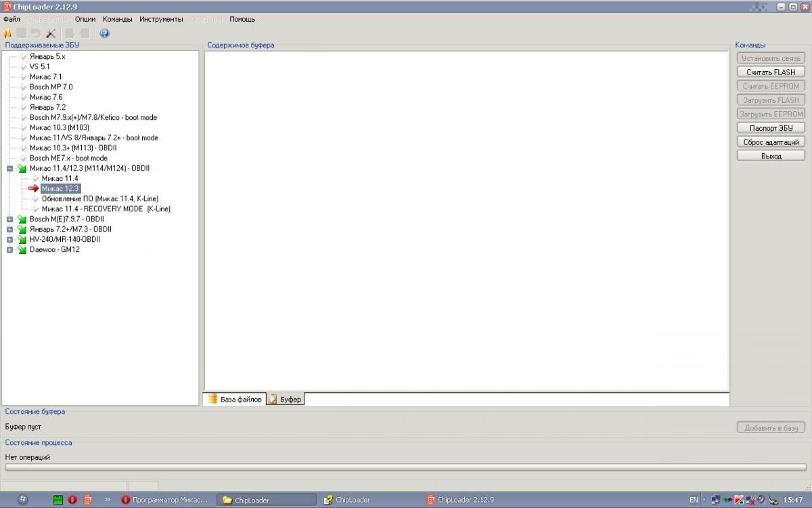
Task: Expand the HV-240/MR-140-OBDII node
Action: [9, 239]
